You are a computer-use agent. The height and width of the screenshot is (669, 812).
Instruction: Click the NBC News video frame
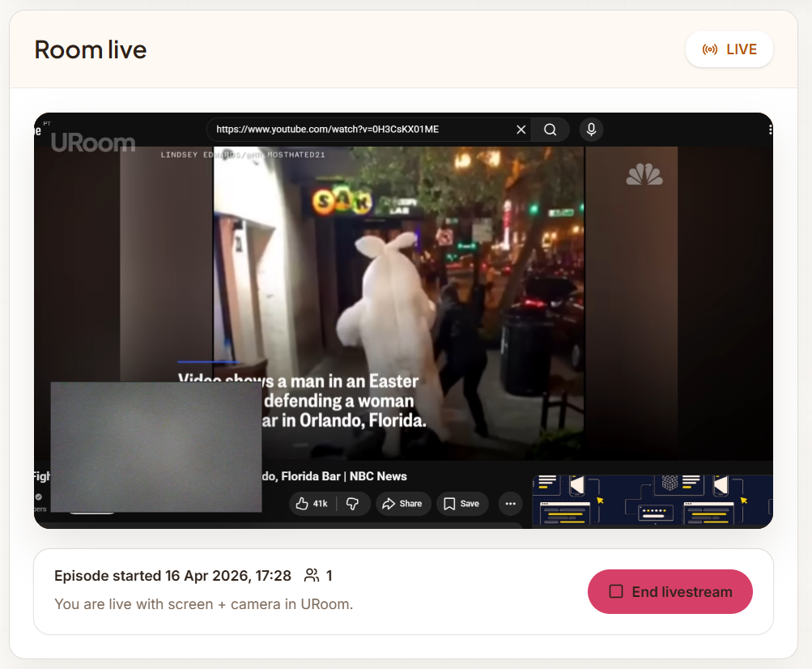click(x=399, y=303)
